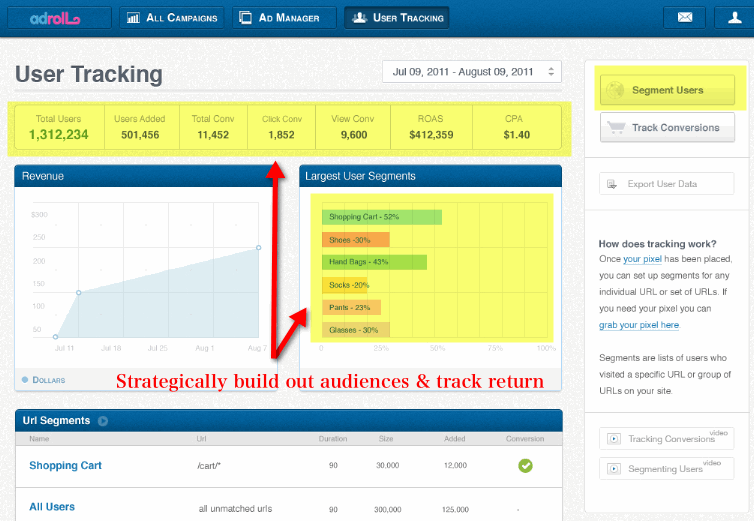Sort by the Added column header

tap(454, 439)
